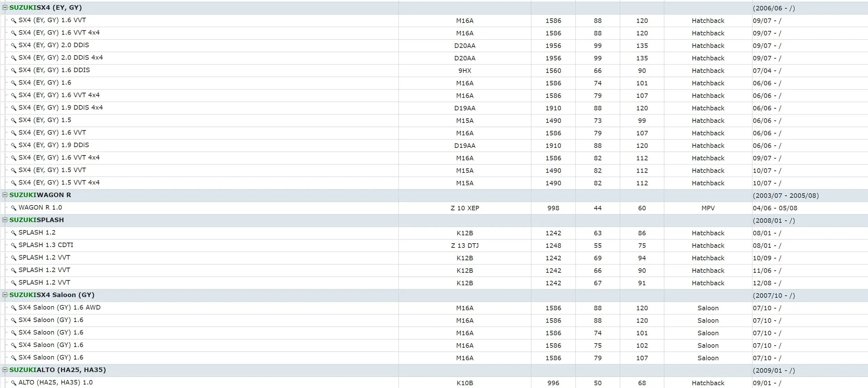
Task: Click body type 'MPV'
Action: coord(708,208)
